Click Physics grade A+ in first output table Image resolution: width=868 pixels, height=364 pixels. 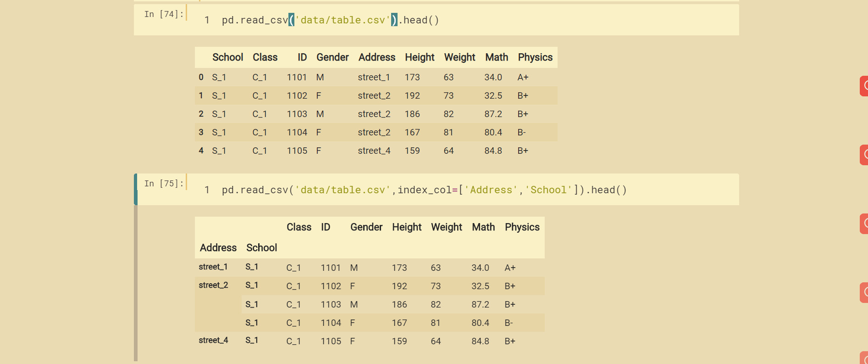pyautogui.click(x=523, y=77)
